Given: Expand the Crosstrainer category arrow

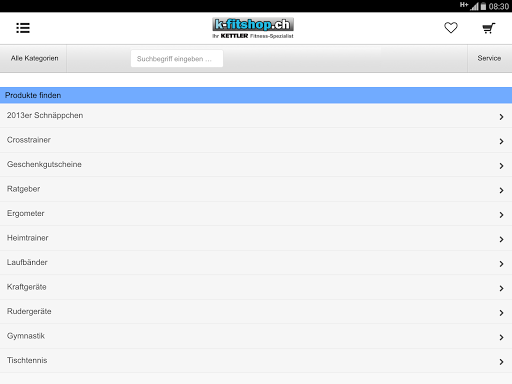Looking at the screenshot, I should 501,141.
